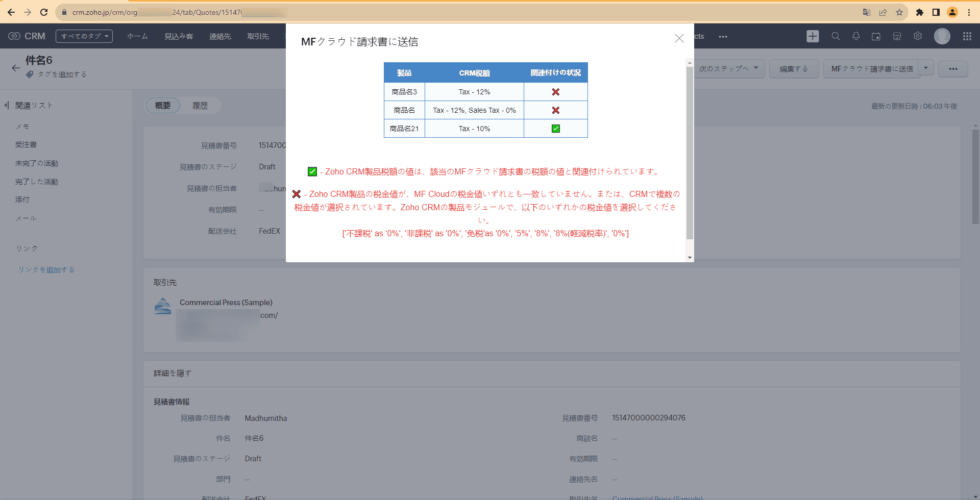
Task: Click the 関連付けの状況 column header
Action: (556, 73)
